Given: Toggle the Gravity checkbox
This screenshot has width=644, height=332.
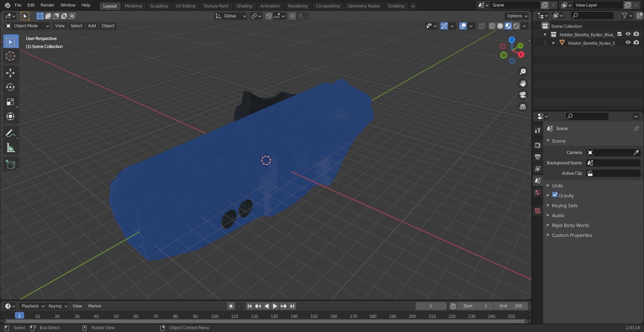Looking at the screenshot, I should pos(555,195).
